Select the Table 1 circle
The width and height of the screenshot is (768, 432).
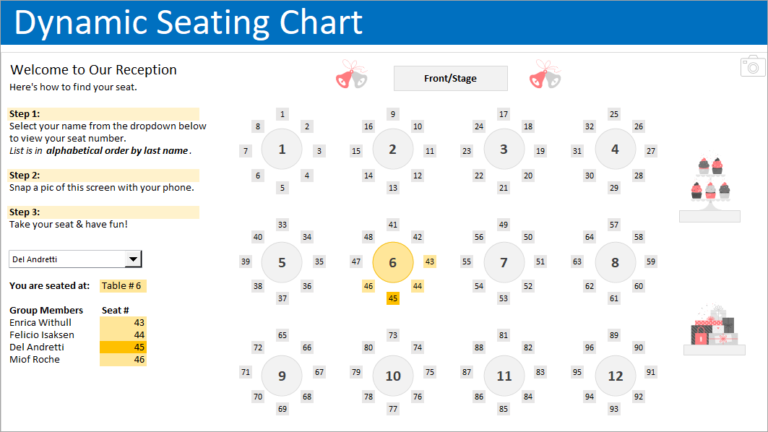coord(282,150)
